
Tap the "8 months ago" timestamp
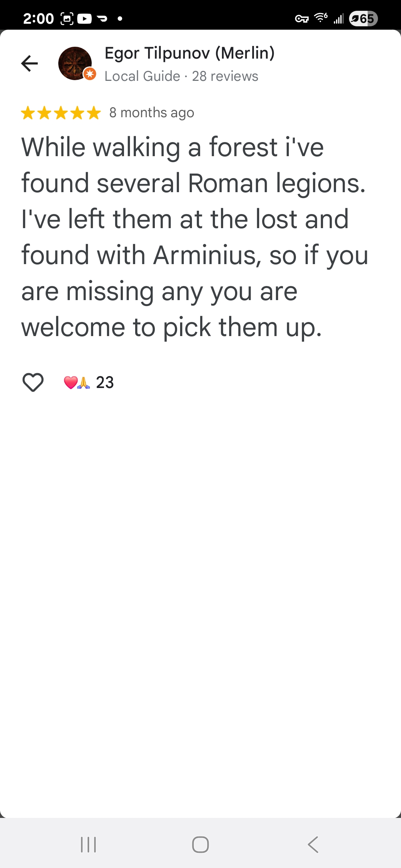click(151, 112)
